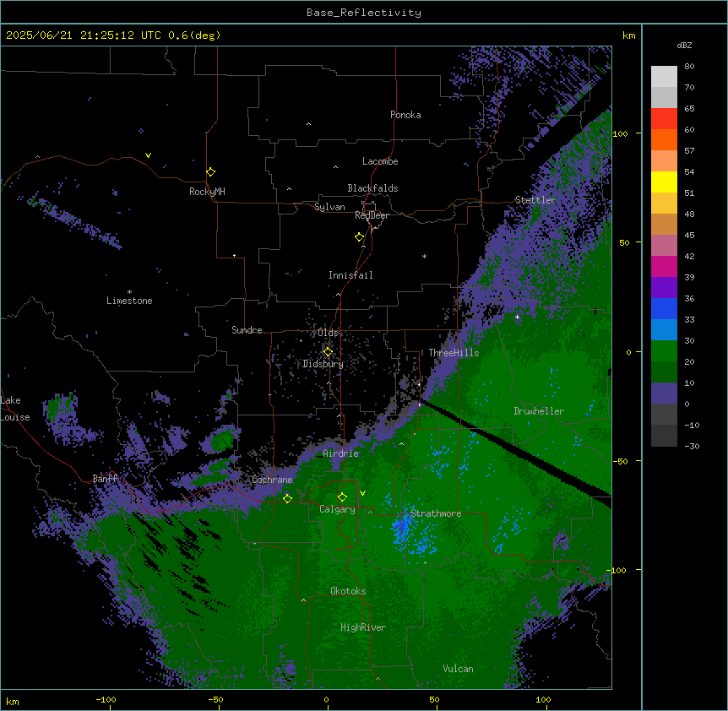The width and height of the screenshot is (728, 711).
Task: Click the yellow V marker northeast of Calgary
Action: coord(362,493)
